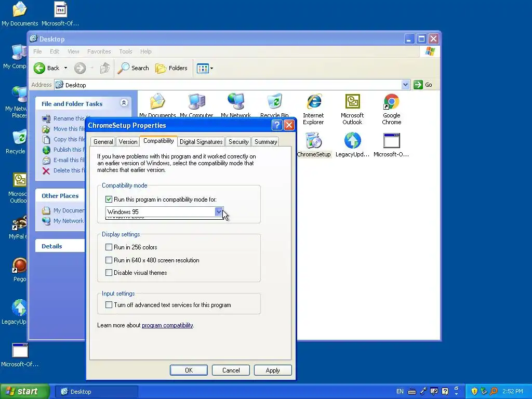Viewport: 532px width, 399px height.
Task: Click the Forward arrow icon in toolbar
Action: (80, 68)
